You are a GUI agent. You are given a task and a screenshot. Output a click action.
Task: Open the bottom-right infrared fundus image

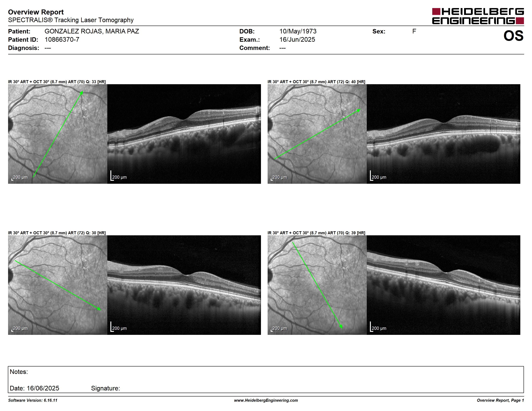click(317, 285)
